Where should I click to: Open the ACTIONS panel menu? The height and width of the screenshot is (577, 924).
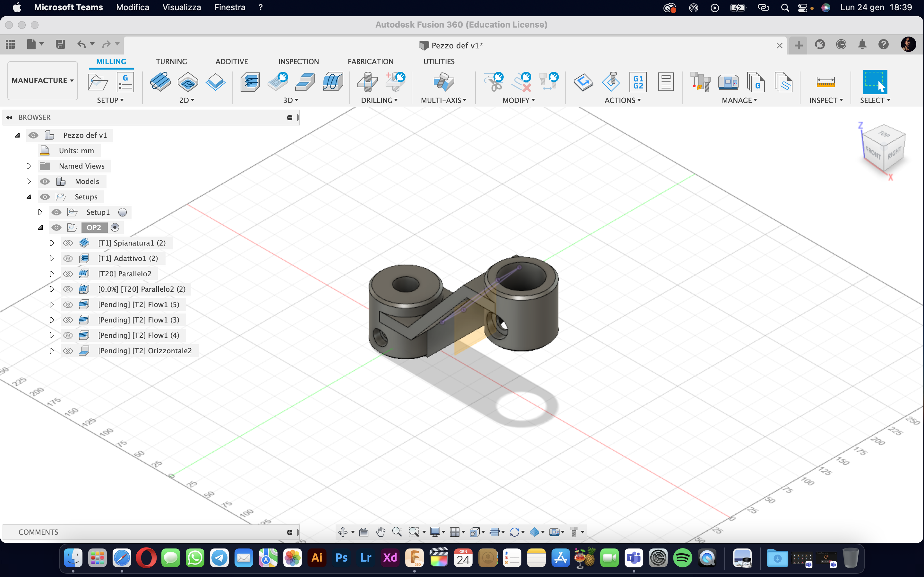pyautogui.click(x=622, y=100)
